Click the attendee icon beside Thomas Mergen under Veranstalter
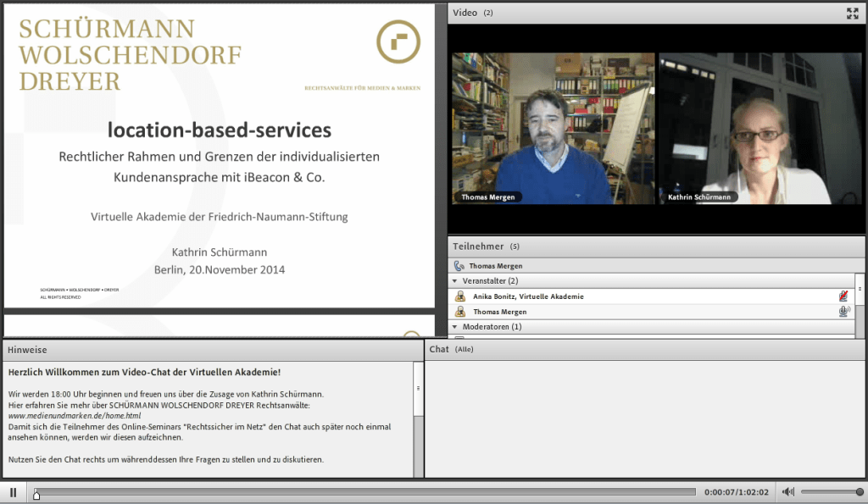The width and height of the screenshot is (868, 504). 460,311
